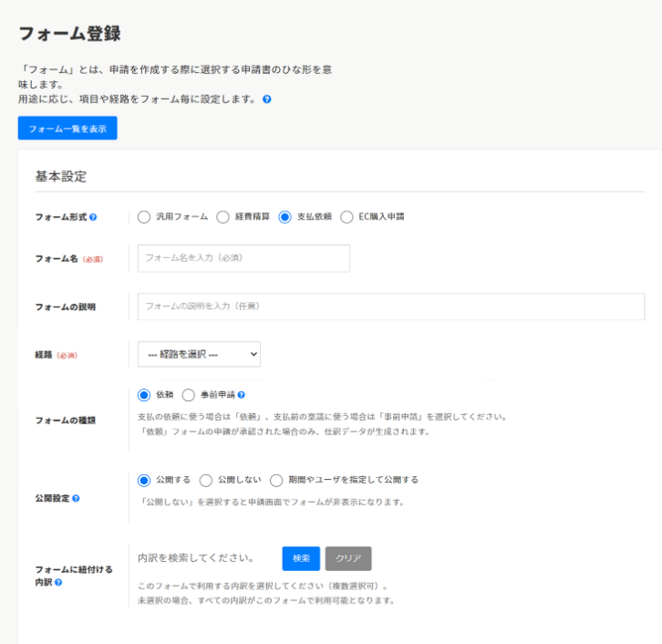Viewport: 662px width, 644px height.
Task: Focus the フォーム名 input field
Action: pos(243,258)
